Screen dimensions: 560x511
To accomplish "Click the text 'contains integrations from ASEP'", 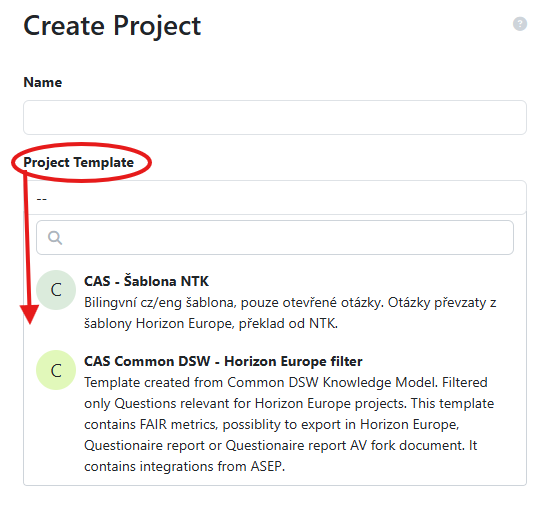I will coord(184,466).
